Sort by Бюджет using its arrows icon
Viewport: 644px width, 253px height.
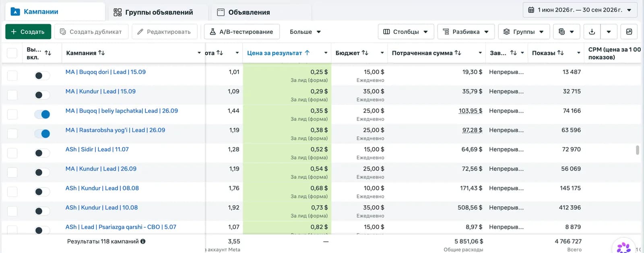coord(365,53)
